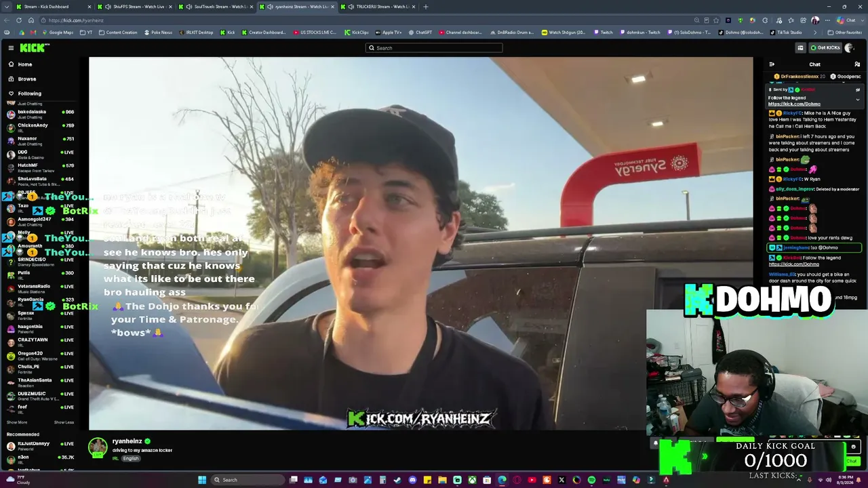Viewport: 868px width, 488px height.
Task: Open the DUBZMUSIC channel in sidebar
Action: [41, 395]
